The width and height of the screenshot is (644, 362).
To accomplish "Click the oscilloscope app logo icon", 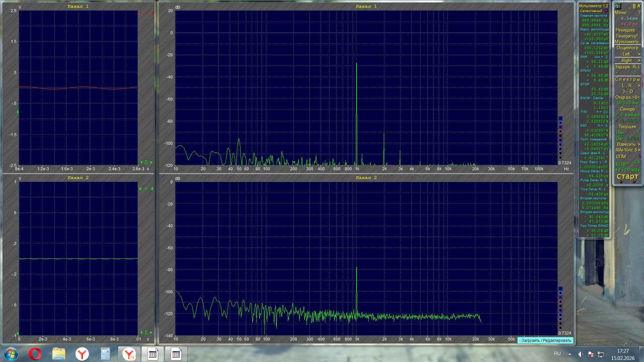I will pyautogui.click(x=618, y=6).
